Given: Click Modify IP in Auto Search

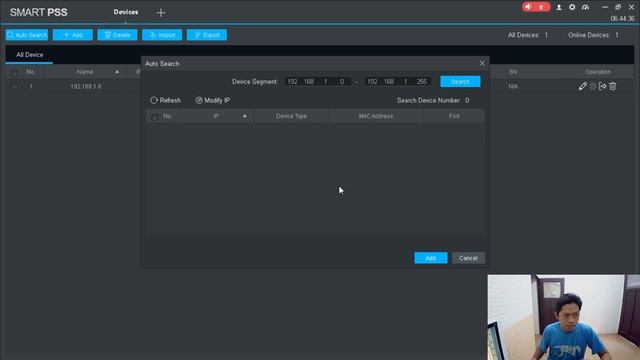Looking at the screenshot, I should (x=213, y=100).
